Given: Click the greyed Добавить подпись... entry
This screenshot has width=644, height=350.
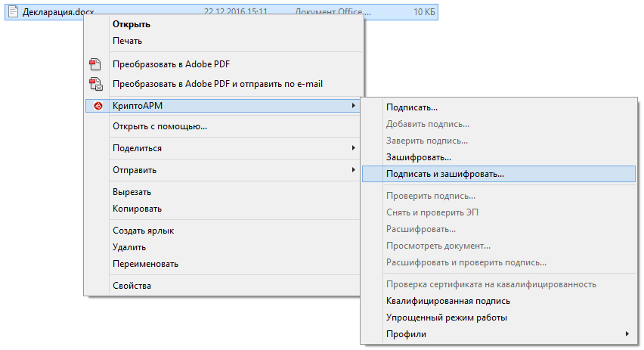Looking at the screenshot, I should coord(428,124).
